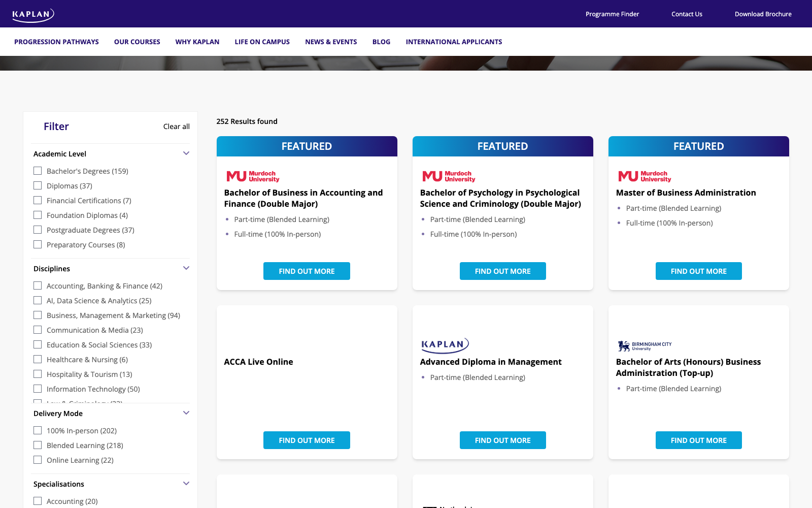Find out more about Psychology and Criminology degree

[503, 271]
